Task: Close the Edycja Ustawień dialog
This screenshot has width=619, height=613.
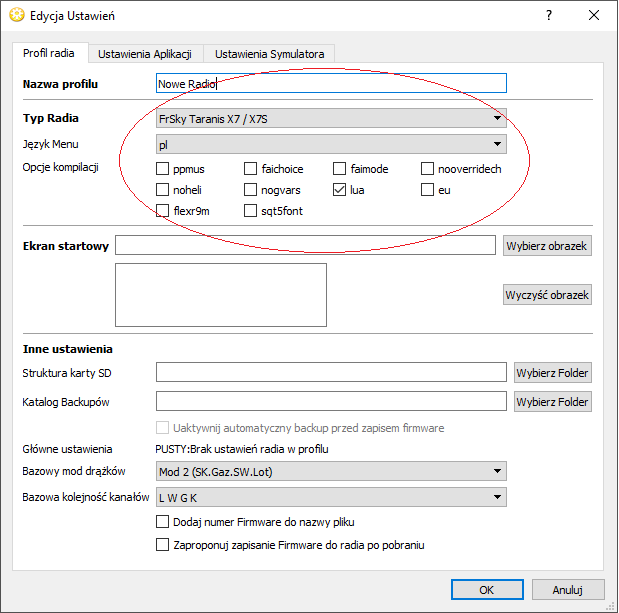Action: click(594, 15)
